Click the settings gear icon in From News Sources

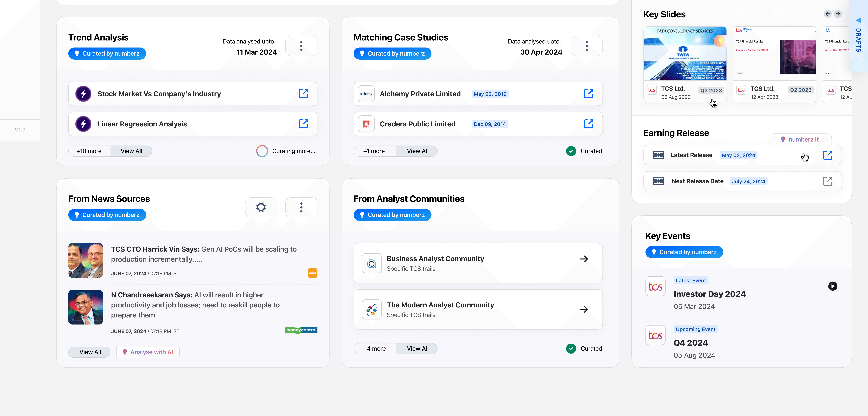coord(261,207)
